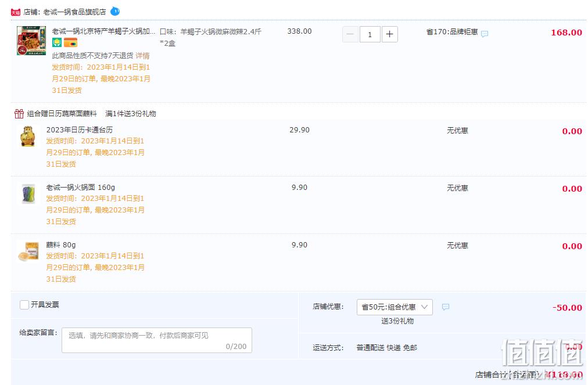
Task: Click the 送3份礼物 text under discount dropdown
Action: [397, 321]
